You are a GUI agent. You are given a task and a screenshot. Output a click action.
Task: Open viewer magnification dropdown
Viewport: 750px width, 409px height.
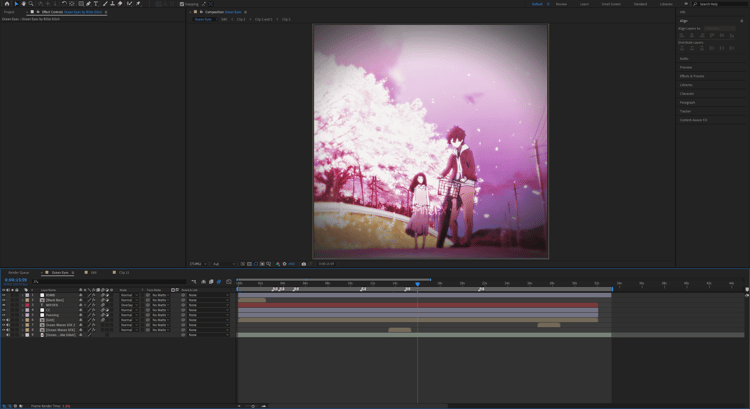[x=198, y=264]
